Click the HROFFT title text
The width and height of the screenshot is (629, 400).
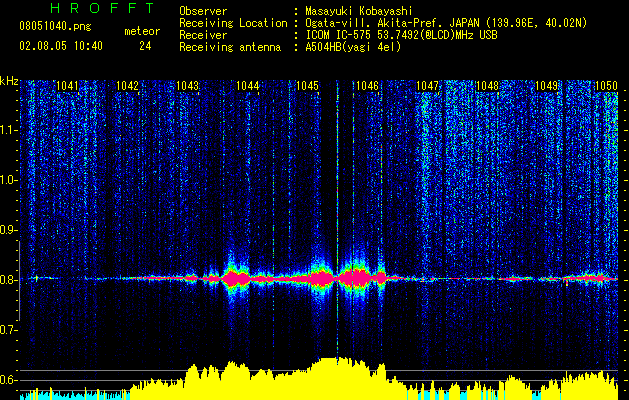(102, 8)
